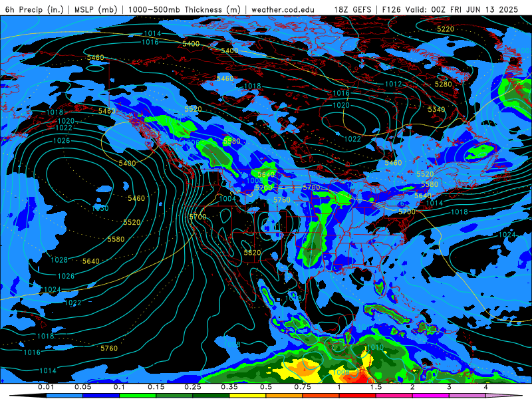Screen dimensions: 532x399
Task: Select the magenta 2 legend swatch
Action: (x=431, y=396)
